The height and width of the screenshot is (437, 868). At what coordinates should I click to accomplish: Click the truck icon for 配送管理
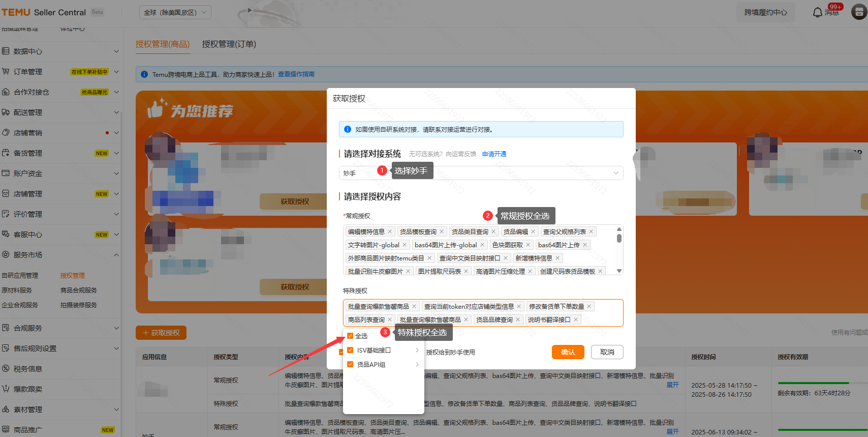(x=6, y=112)
